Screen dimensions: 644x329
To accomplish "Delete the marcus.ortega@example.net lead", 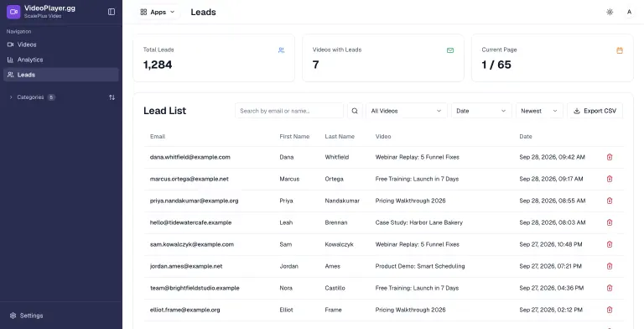I will [x=610, y=179].
